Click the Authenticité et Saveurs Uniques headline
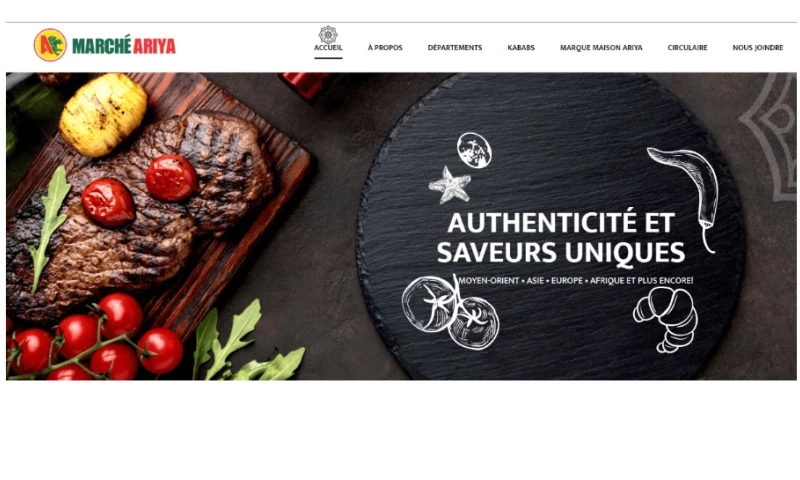Screen dimensions: 800x480 [x=561, y=238]
